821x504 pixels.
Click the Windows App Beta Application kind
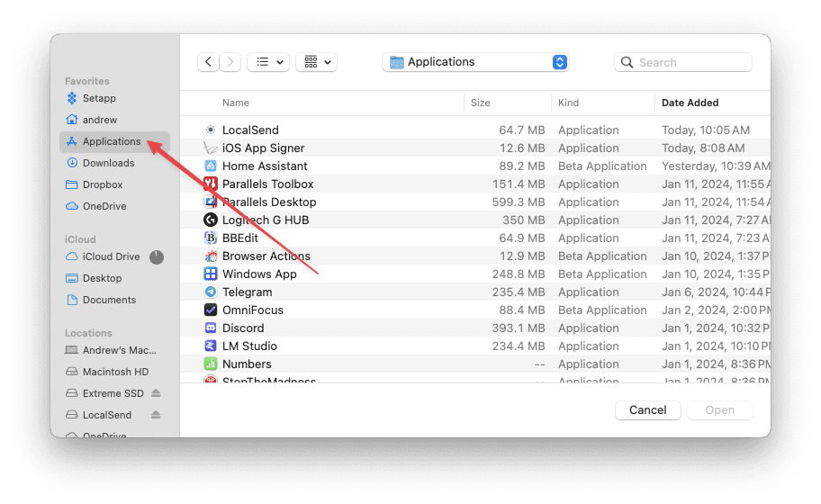[602, 274]
